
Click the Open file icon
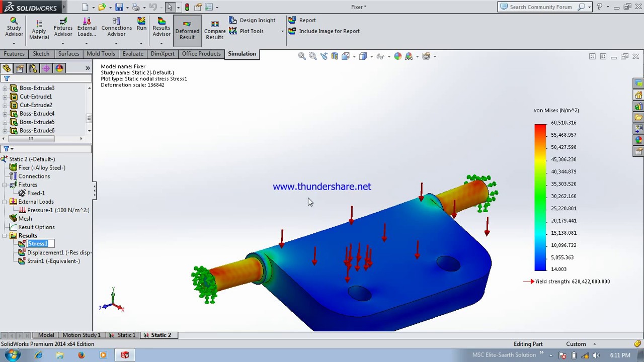102,7
